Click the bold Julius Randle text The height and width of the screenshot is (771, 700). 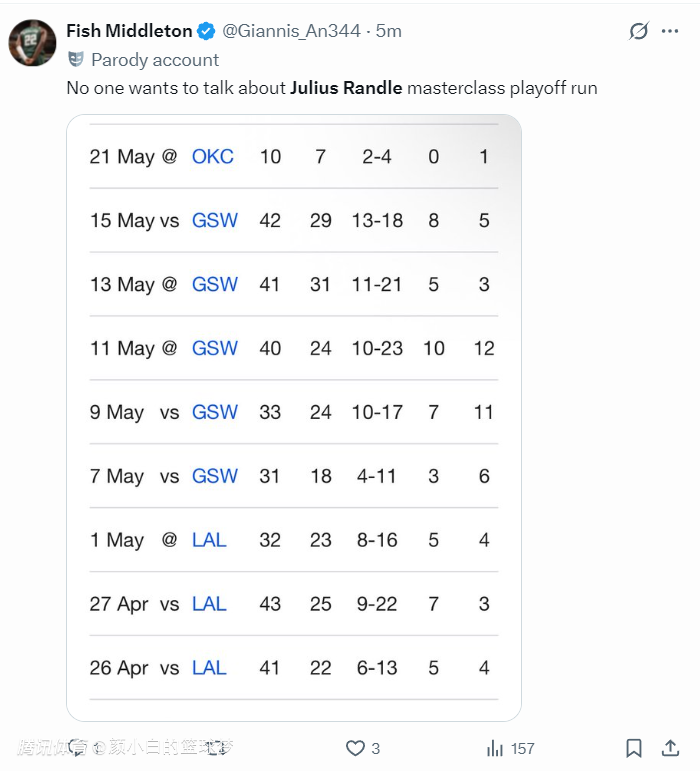coord(346,88)
